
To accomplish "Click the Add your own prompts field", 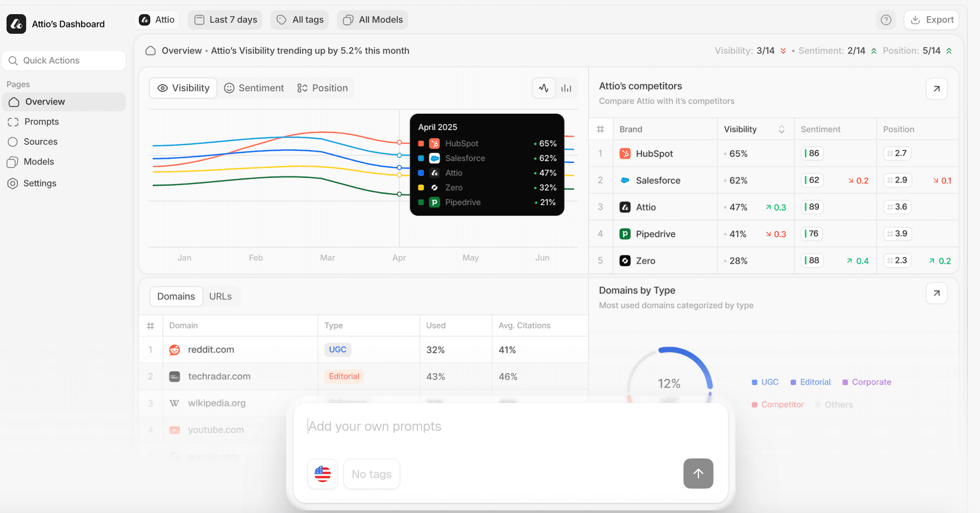I will click(x=510, y=426).
